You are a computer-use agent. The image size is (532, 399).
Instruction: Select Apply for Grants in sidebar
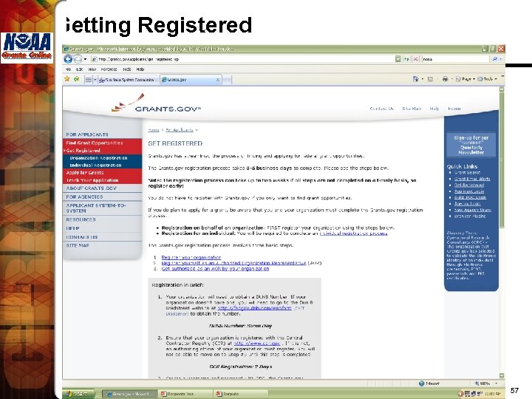point(102,173)
